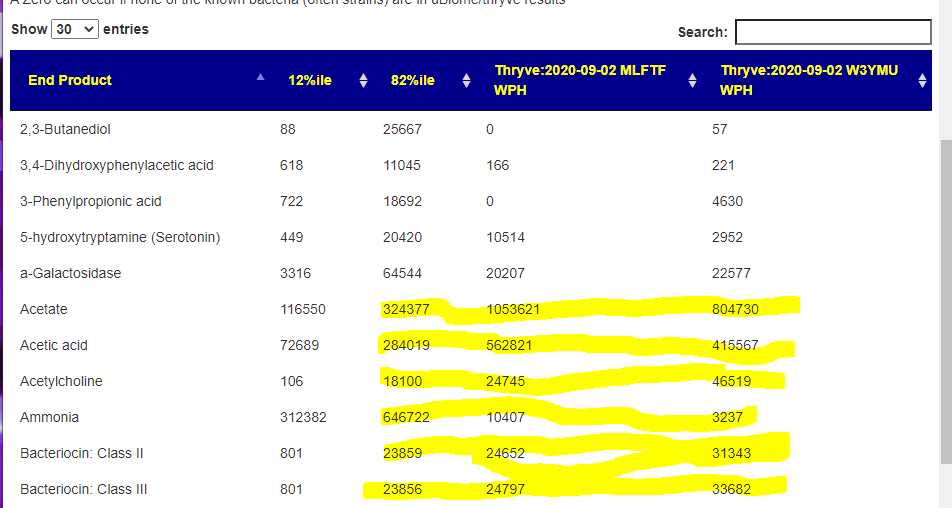
Task: Click sort arrows for Thryve MLFTF column
Action: (x=693, y=81)
